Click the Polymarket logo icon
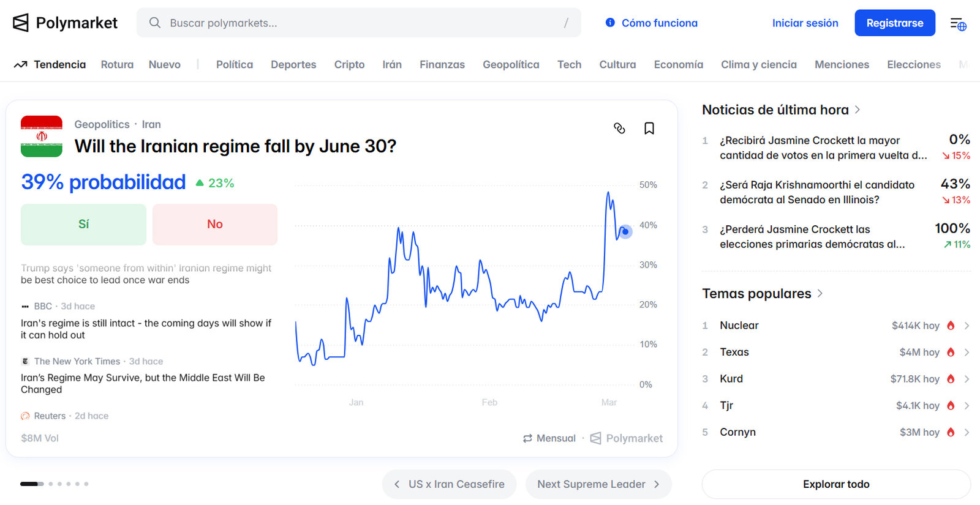980x505 pixels. pyautogui.click(x=21, y=23)
